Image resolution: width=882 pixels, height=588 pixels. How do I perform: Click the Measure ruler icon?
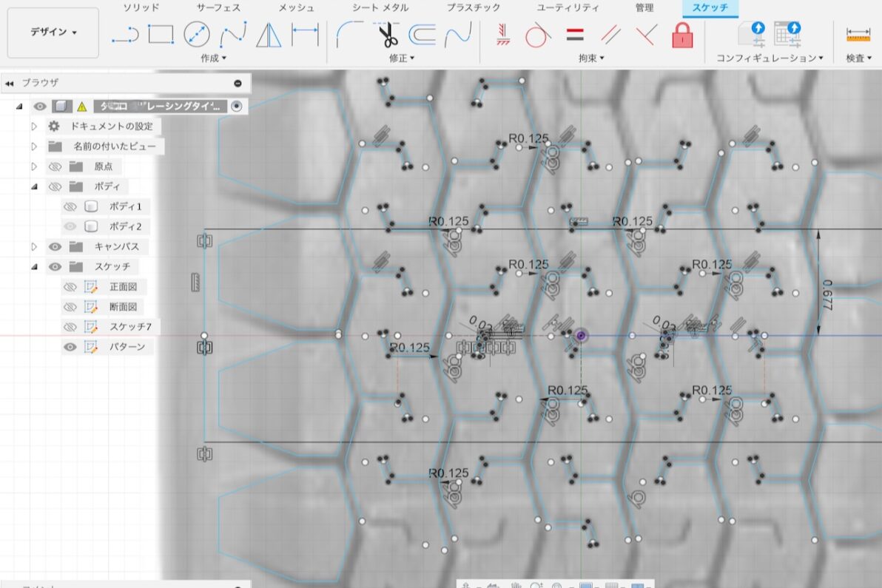click(x=858, y=34)
